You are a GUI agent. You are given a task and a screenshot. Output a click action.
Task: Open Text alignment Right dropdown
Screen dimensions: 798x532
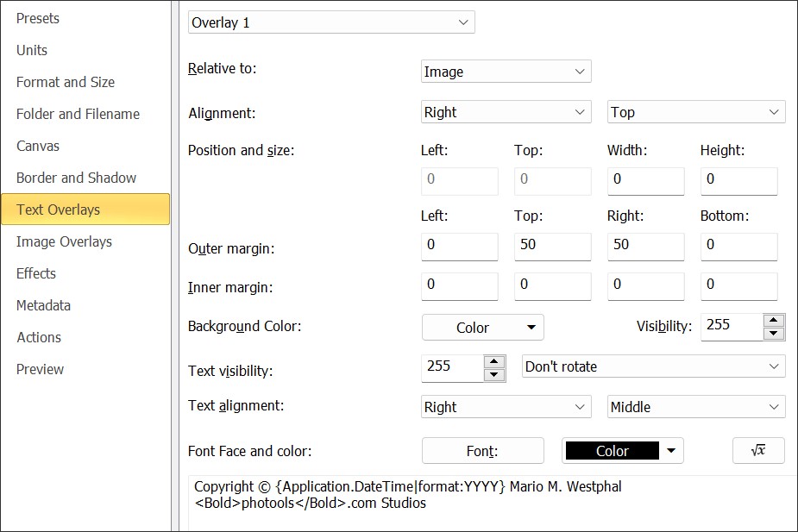506,407
